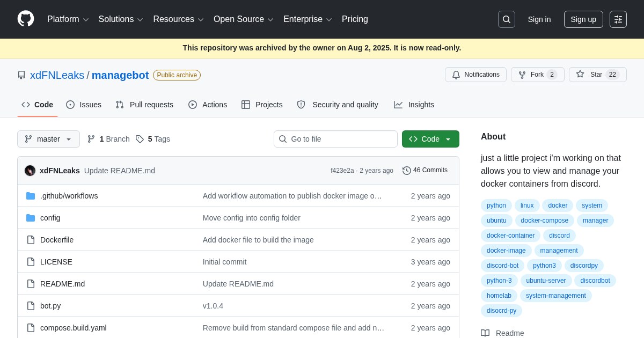The image size is (644, 338).
Task: Click the folder icon for .github/workflows
Action: (31, 196)
